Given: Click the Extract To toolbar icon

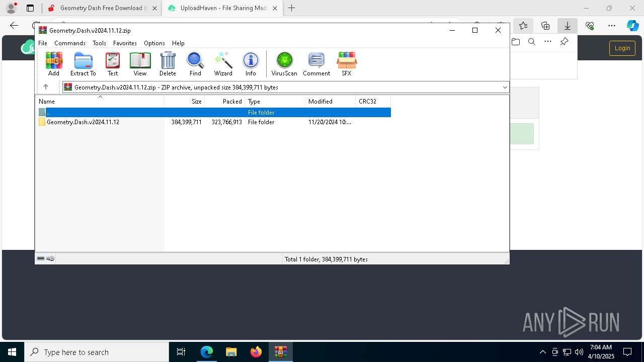Looking at the screenshot, I should 83,64.
